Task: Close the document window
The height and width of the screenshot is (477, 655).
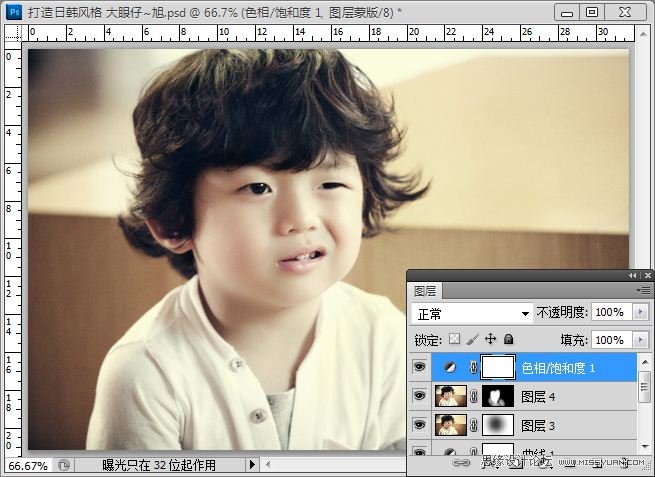Action: (x=625, y=13)
